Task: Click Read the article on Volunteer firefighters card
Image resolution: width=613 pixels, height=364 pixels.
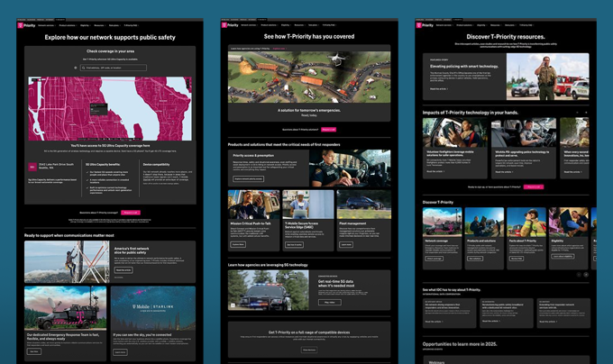Action: point(435,171)
